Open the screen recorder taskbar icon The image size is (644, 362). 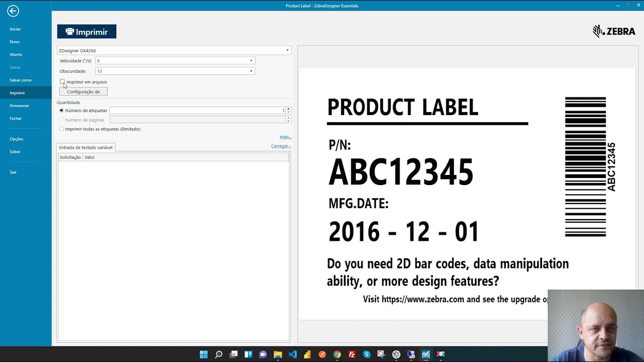pos(441,354)
